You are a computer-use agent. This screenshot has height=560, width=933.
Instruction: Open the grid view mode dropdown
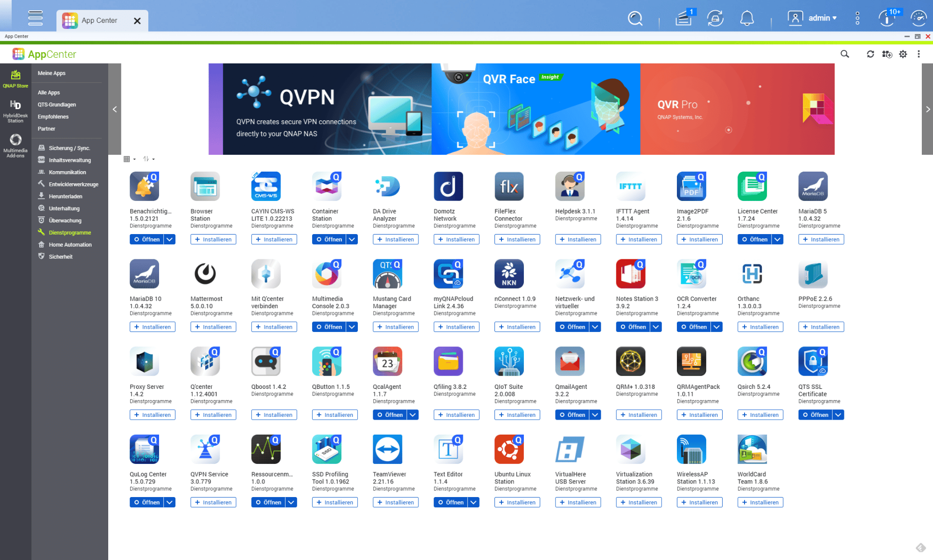tap(129, 159)
